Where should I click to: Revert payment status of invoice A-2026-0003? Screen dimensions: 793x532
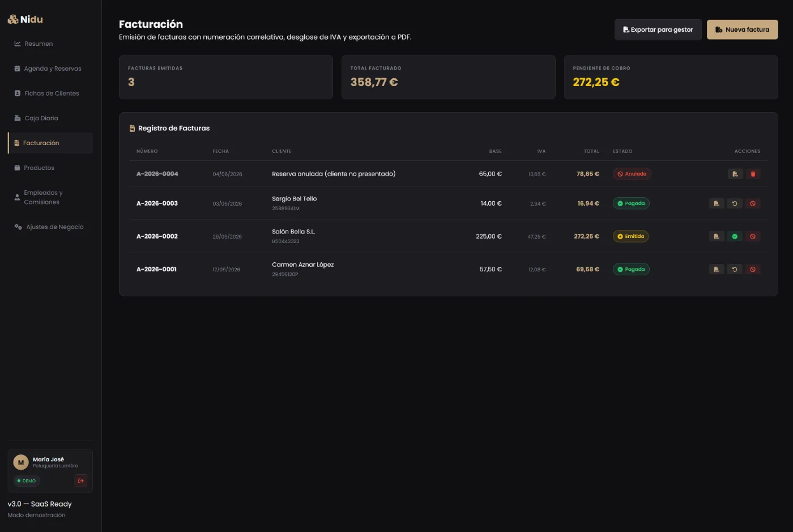pyautogui.click(x=735, y=203)
